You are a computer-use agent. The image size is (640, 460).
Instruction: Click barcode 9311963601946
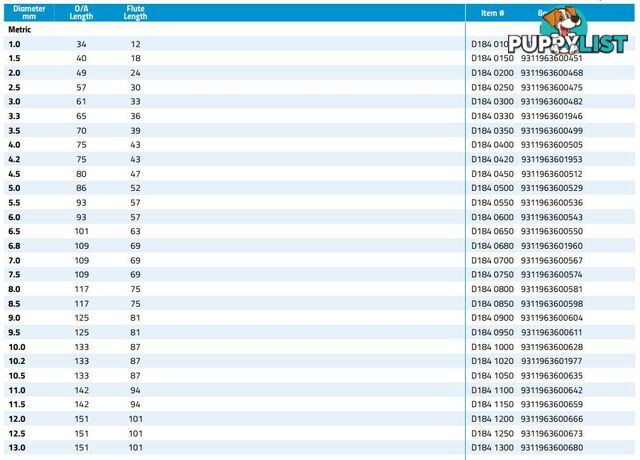[x=551, y=116]
